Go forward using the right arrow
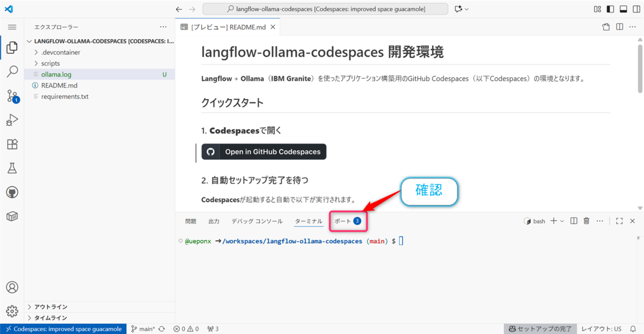The image size is (644, 334). click(x=193, y=9)
